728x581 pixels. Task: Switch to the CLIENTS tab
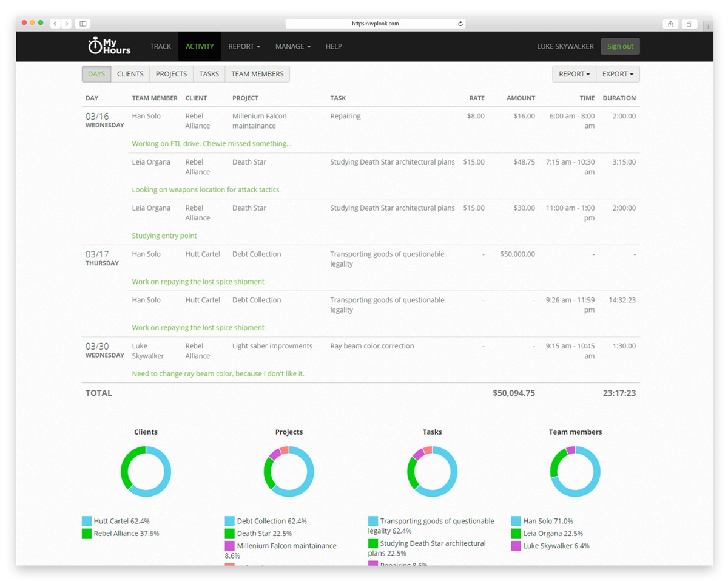click(130, 73)
